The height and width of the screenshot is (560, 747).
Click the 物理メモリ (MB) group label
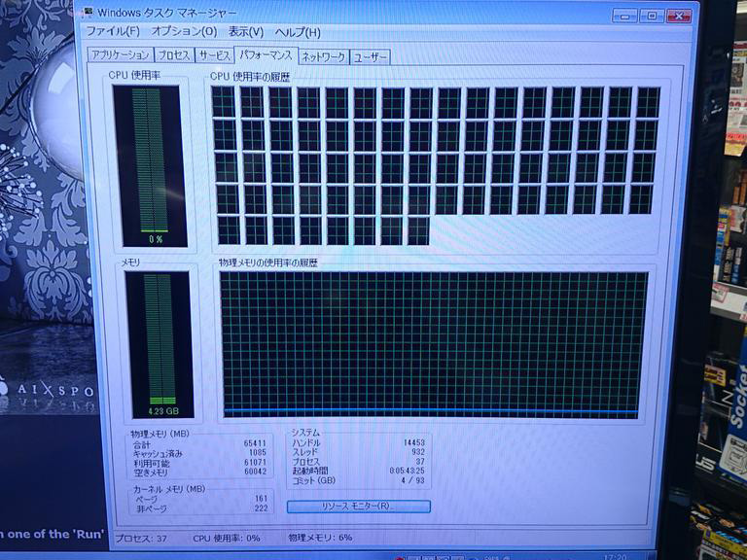160,434
